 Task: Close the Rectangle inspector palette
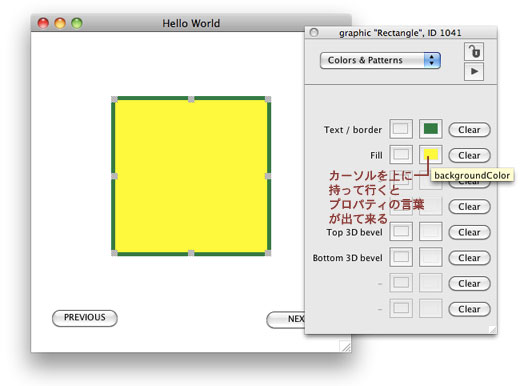[x=314, y=33]
